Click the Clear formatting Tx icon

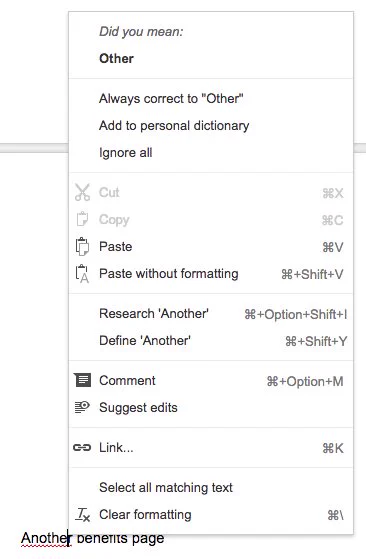[x=83, y=515]
